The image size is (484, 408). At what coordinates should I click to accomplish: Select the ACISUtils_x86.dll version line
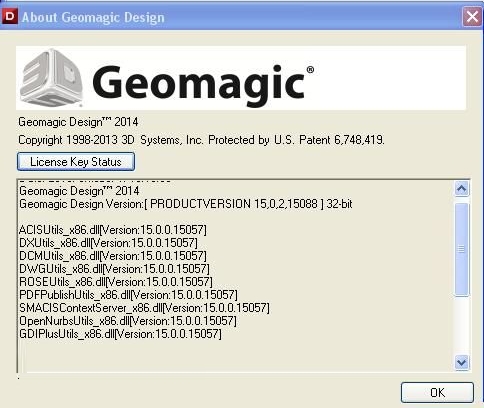(113, 230)
